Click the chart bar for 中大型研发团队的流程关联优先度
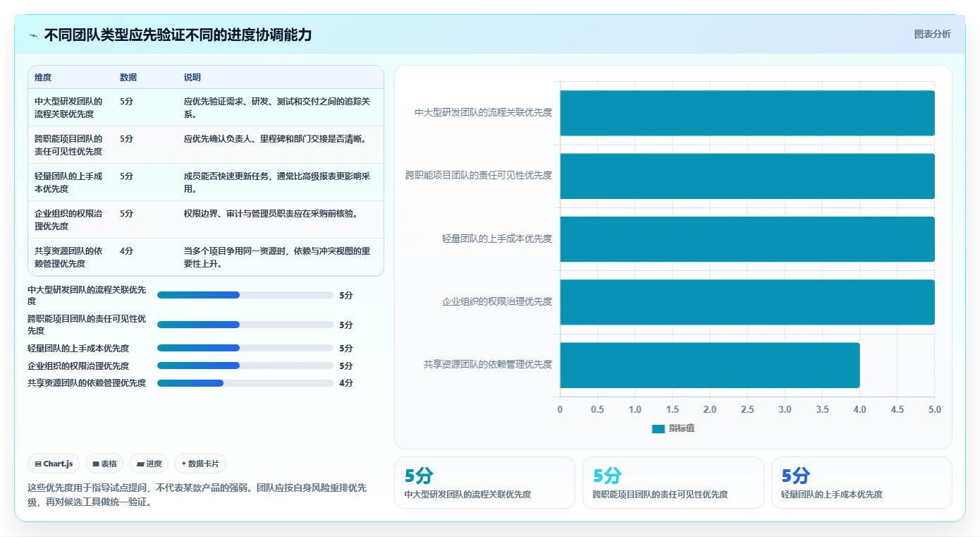The height and width of the screenshot is (537, 980). (x=747, y=113)
